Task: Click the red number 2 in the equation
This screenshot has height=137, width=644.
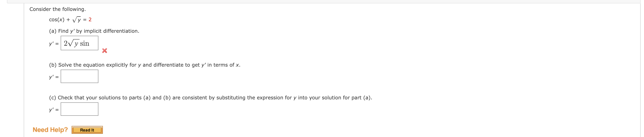Action: pos(90,19)
